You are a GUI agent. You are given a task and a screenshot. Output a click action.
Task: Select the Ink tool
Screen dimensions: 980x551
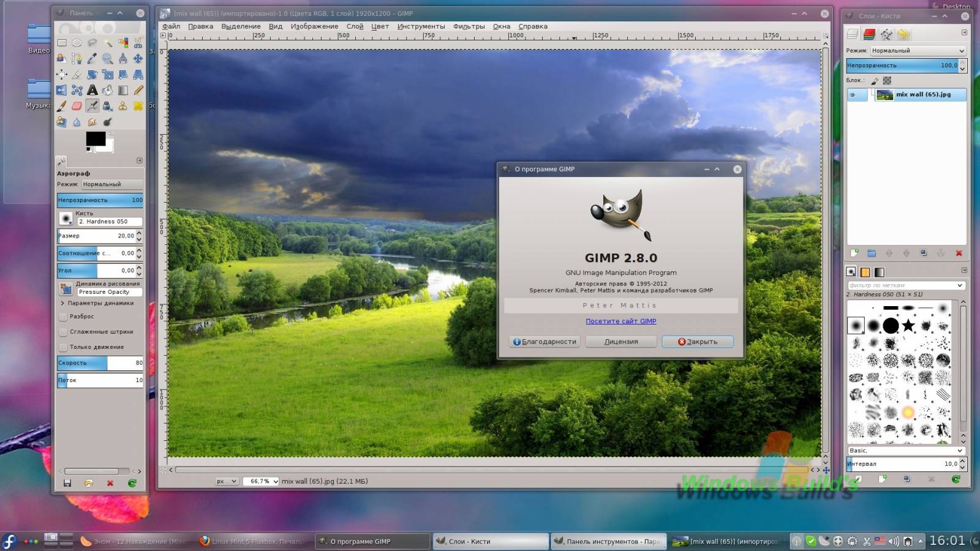(108, 106)
